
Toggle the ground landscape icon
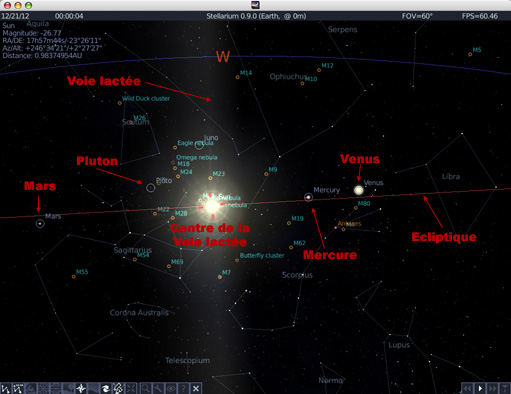point(68,388)
